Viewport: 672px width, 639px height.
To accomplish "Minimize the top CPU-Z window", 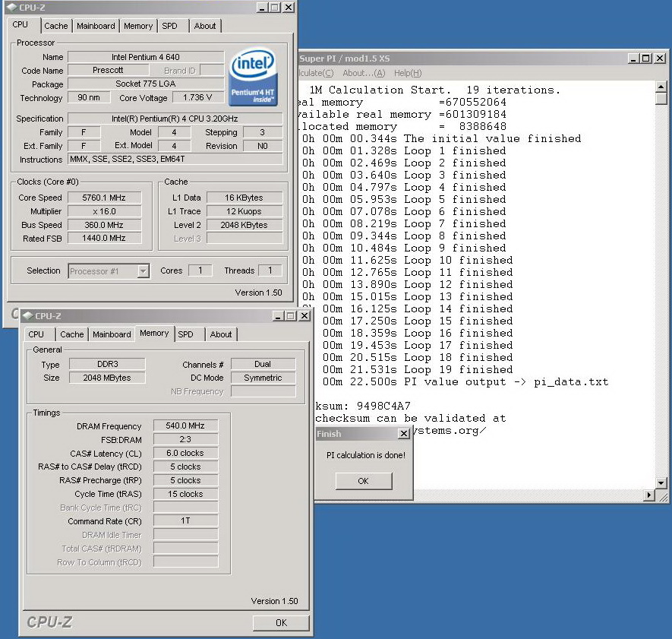I will click(263, 8).
